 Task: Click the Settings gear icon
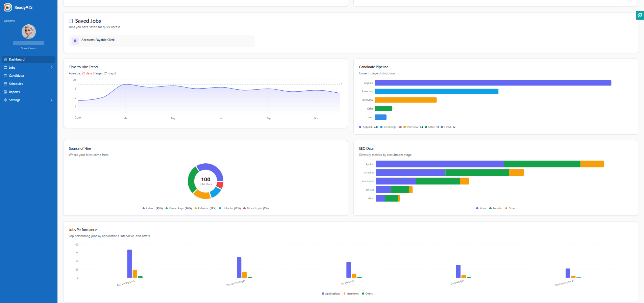pos(5,100)
